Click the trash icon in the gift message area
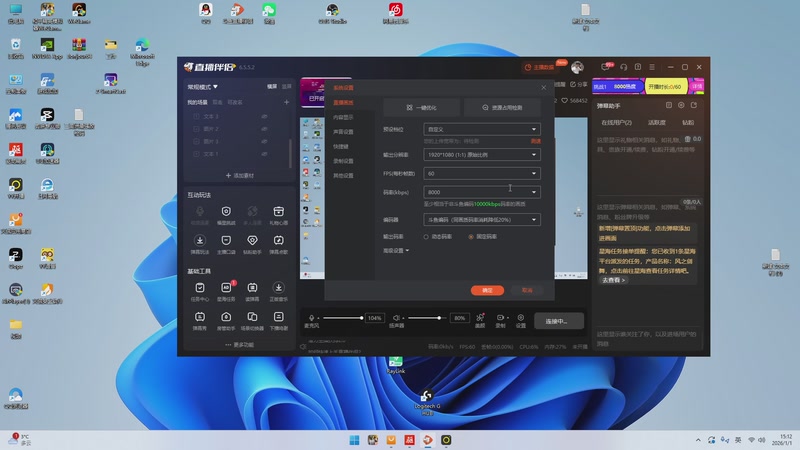This screenshot has height=450, width=800. (688, 139)
